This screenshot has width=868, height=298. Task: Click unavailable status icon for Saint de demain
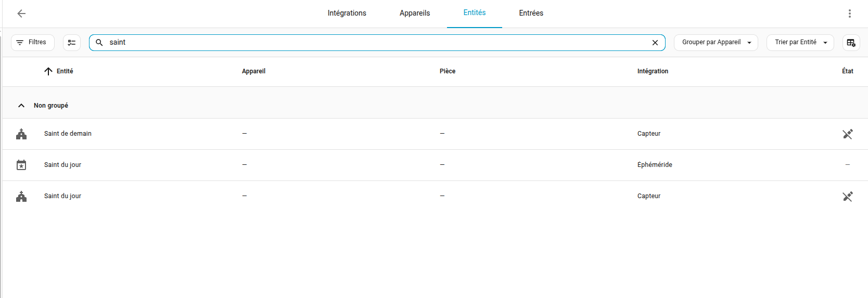[x=847, y=134]
